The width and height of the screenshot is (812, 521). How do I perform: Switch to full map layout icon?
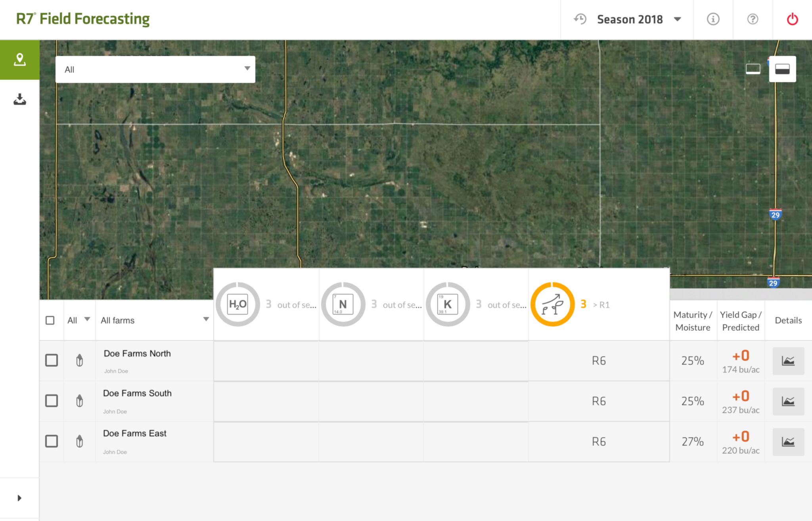[x=753, y=69]
